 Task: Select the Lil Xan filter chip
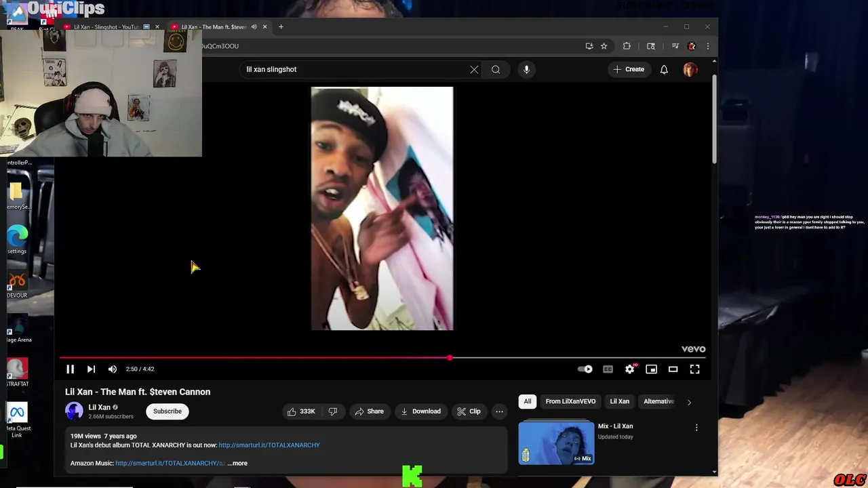[620, 401]
